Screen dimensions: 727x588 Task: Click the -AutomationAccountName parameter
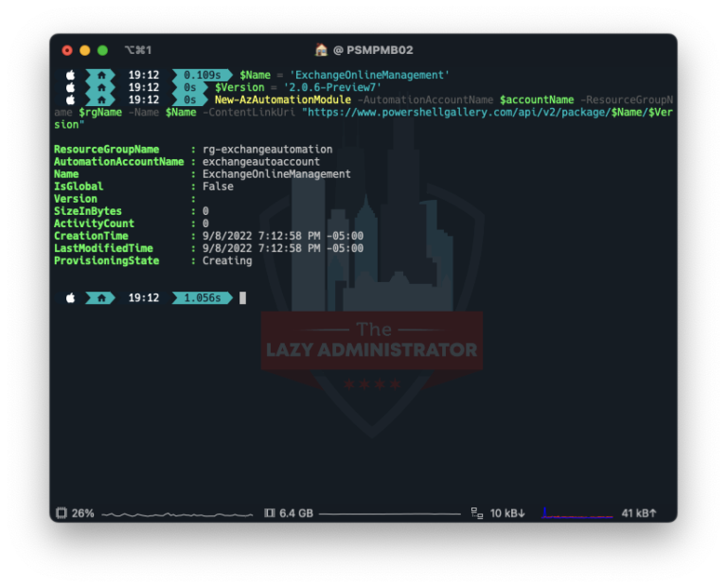coord(425,100)
